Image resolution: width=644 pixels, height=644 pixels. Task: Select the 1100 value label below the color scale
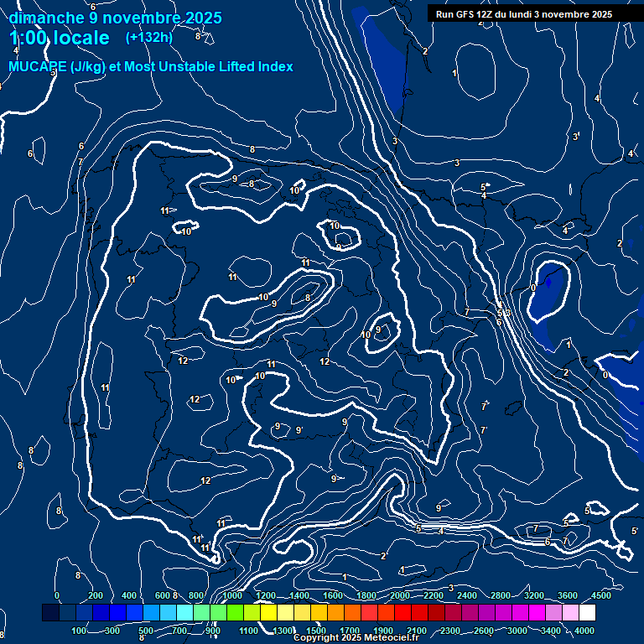249,631
